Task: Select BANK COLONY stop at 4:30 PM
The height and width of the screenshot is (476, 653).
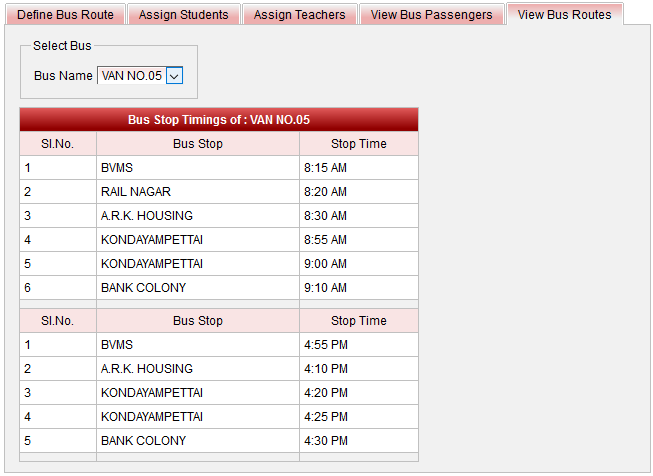Action: click(143, 441)
